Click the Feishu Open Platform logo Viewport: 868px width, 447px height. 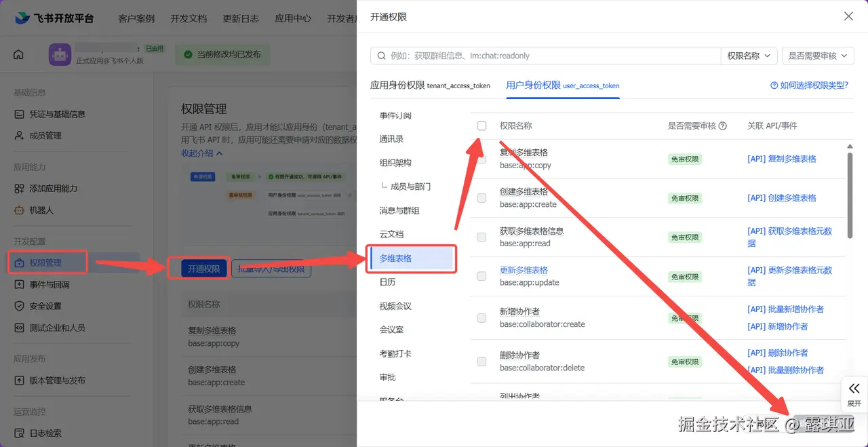(54, 18)
